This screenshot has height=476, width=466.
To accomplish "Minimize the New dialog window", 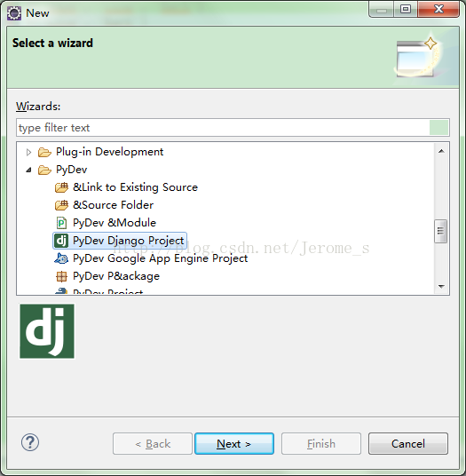I will [382, 9].
